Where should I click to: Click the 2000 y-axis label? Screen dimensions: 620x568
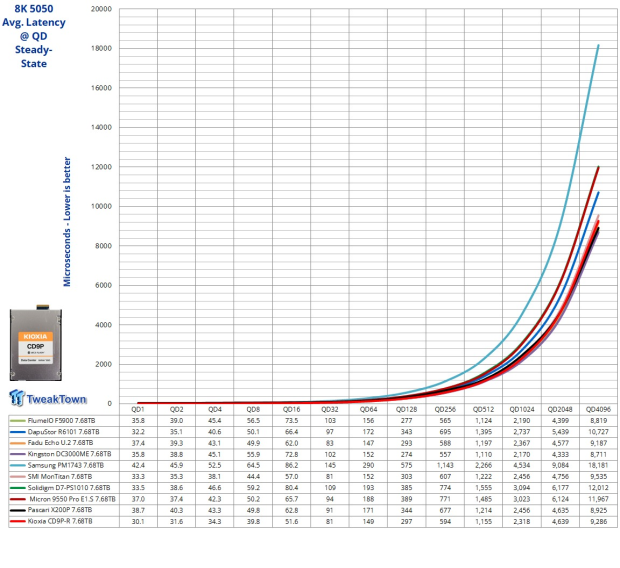coord(104,364)
